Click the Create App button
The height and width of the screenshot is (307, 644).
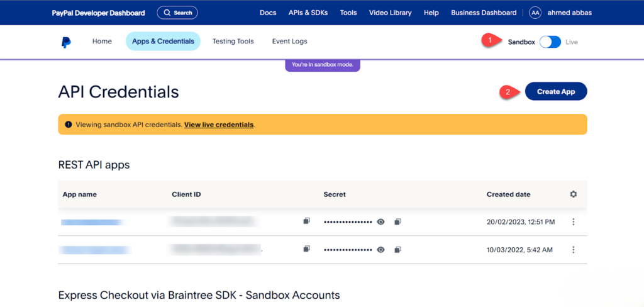tap(556, 92)
